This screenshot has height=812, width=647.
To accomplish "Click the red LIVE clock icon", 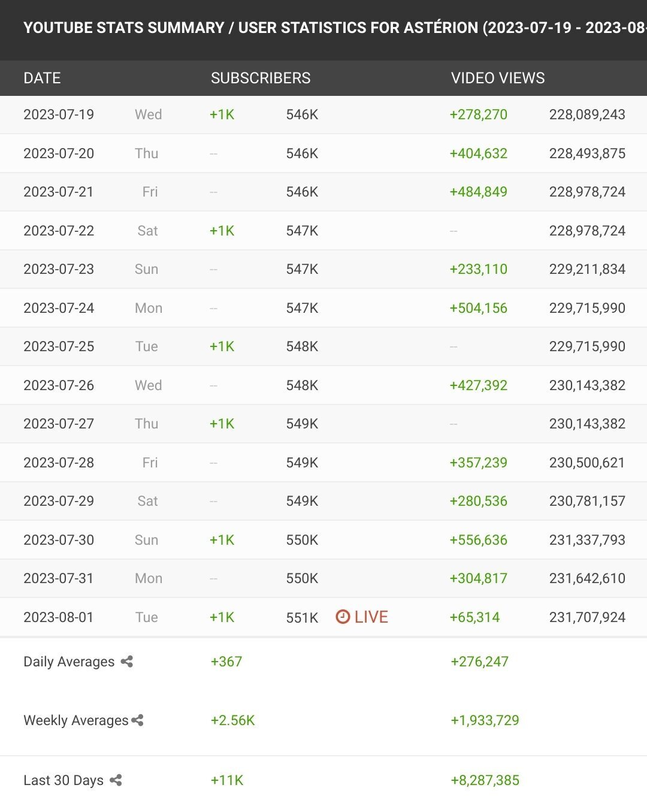I will click(x=343, y=617).
